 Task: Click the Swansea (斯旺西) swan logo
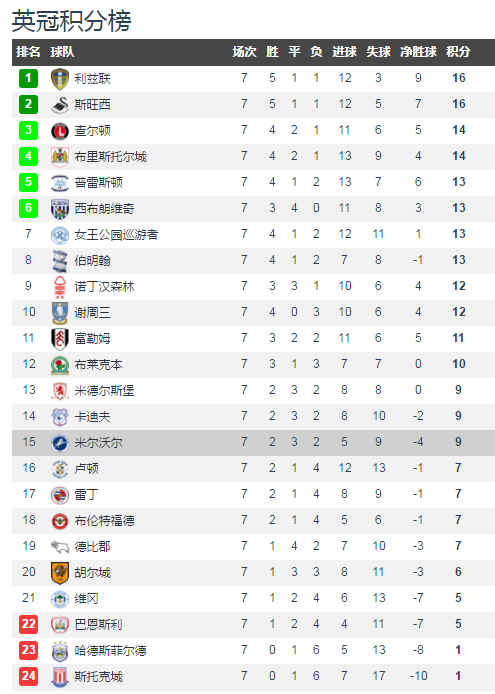point(60,105)
